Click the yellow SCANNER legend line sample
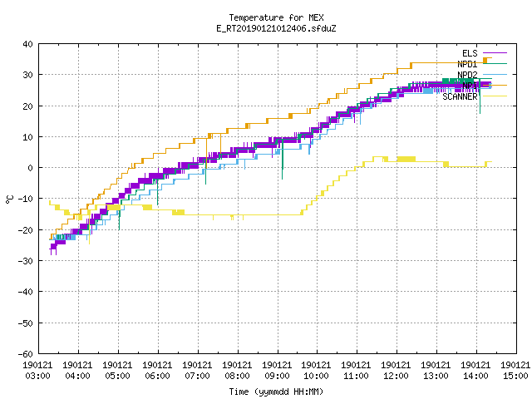Image resolution: width=532 pixels, height=399 pixels. pos(495,96)
